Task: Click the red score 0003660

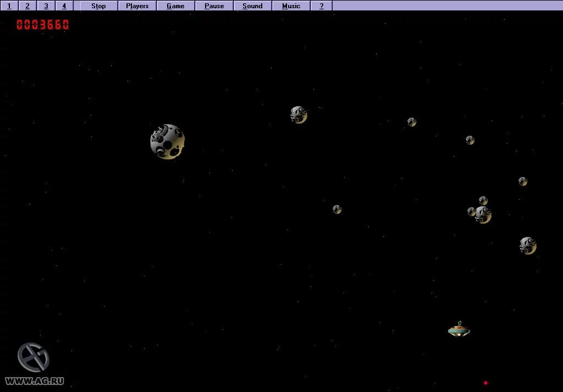Action: coord(43,24)
